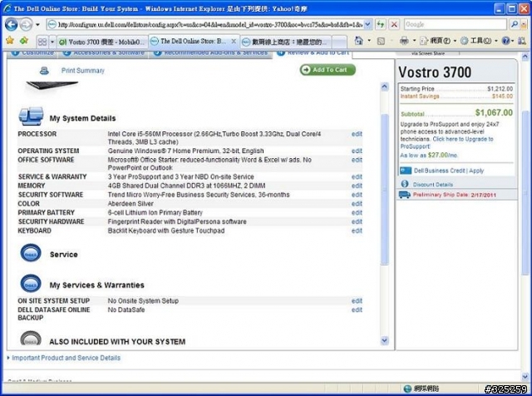Viewport: 532px width, 396px height.
Task: Open the Favorites Center star icon
Action: tap(10, 41)
